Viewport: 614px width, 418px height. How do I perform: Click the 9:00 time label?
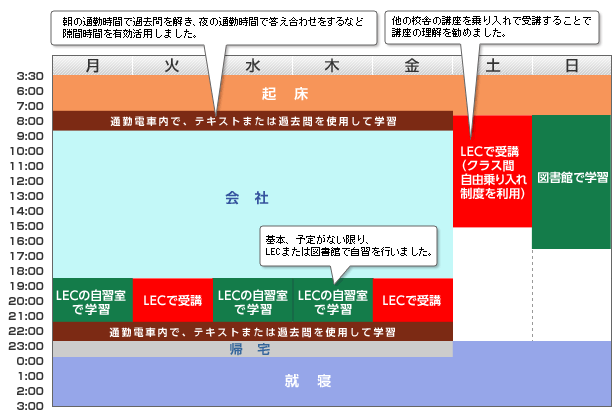click(30, 136)
